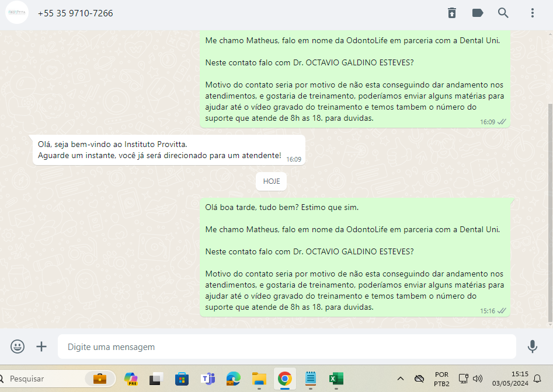Open clock and calendar 15:15 03/05/2024
This screenshot has height=392, width=553.
pyautogui.click(x=510, y=379)
